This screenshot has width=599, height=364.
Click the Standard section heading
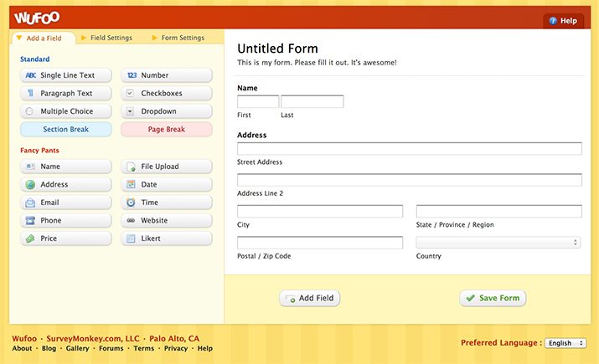click(34, 59)
